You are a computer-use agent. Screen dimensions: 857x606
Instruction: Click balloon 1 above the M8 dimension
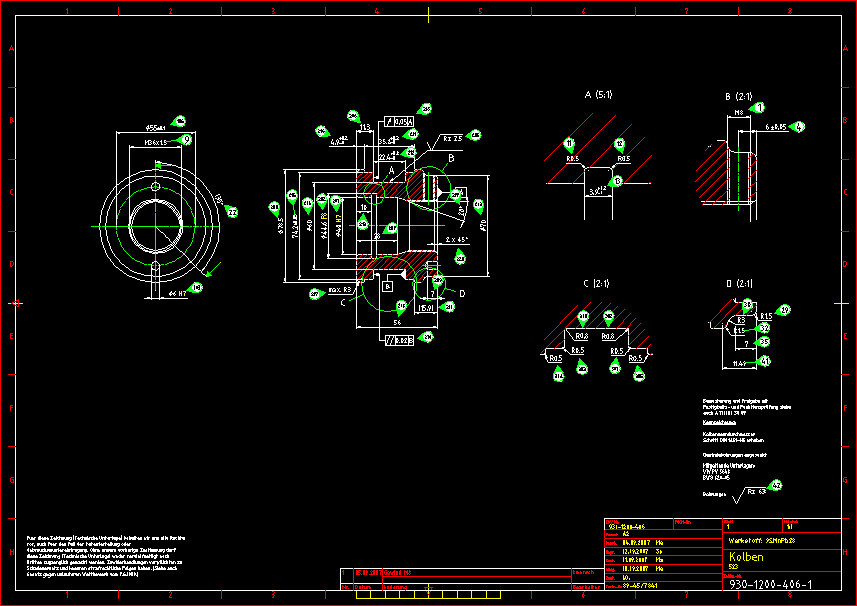click(x=759, y=107)
